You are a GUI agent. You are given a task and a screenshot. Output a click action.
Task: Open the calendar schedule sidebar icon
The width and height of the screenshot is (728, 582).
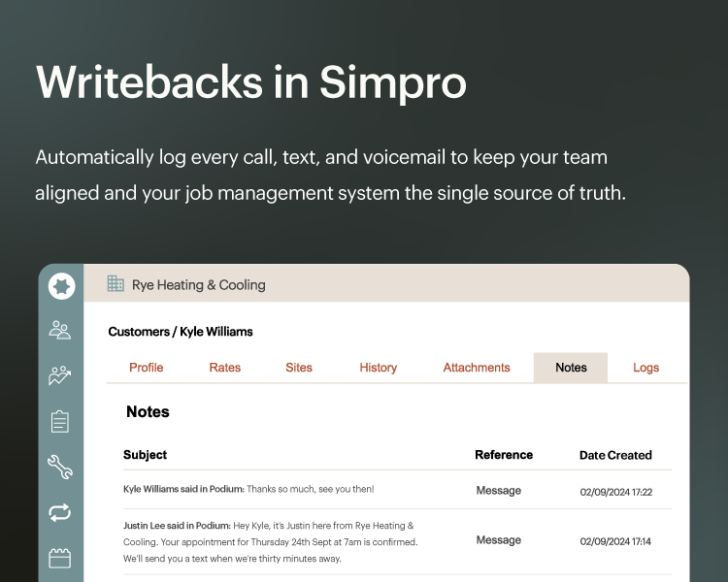click(x=60, y=558)
